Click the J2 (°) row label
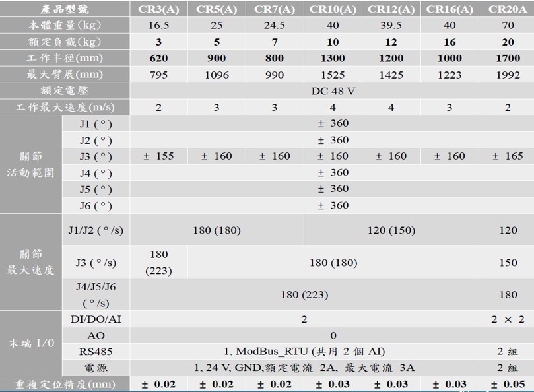 pyautogui.click(x=96, y=140)
